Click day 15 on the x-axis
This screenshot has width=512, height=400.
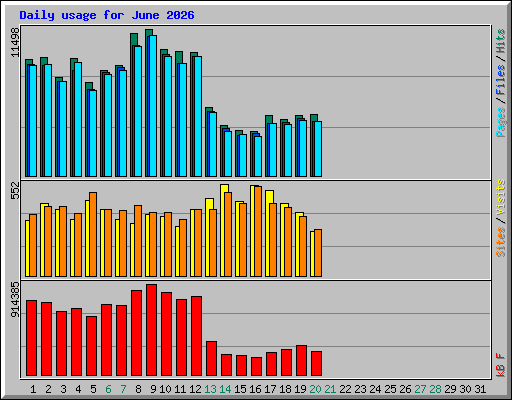(x=240, y=389)
